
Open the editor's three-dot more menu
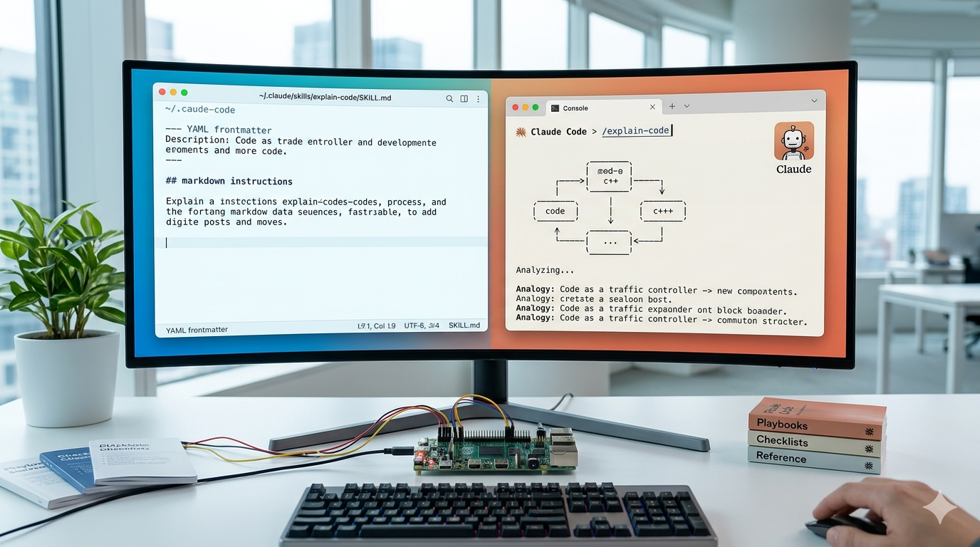478,99
